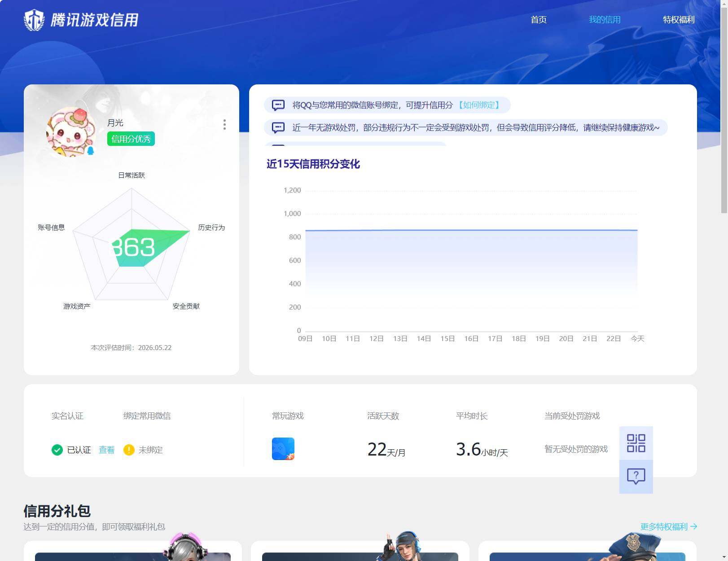
Task: Click the 本次评估时间 2026.05.22 text
Action: [x=131, y=347]
